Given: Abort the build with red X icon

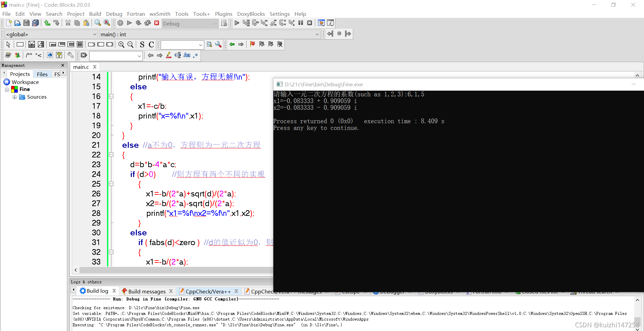Looking at the screenshot, I should coord(157,23).
